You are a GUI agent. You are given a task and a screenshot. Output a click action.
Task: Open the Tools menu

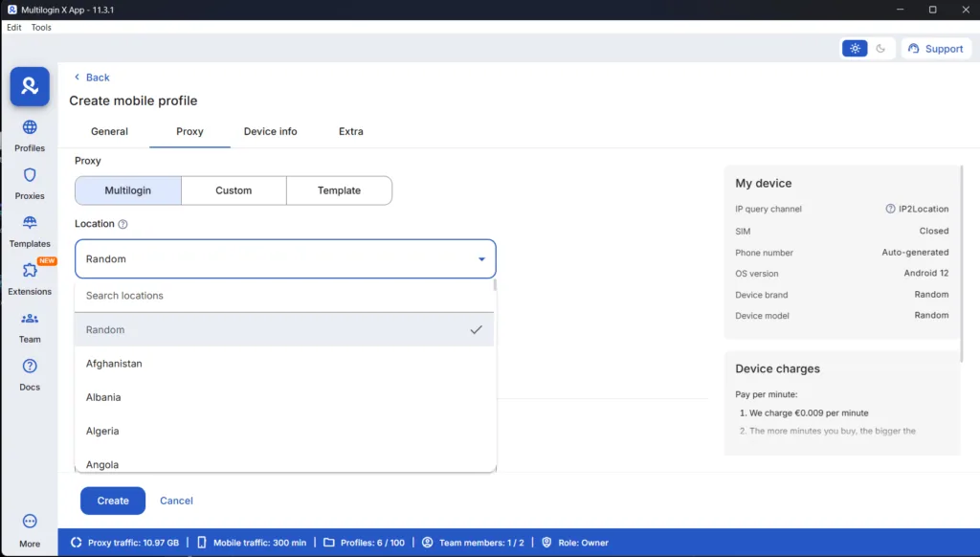[x=41, y=28]
